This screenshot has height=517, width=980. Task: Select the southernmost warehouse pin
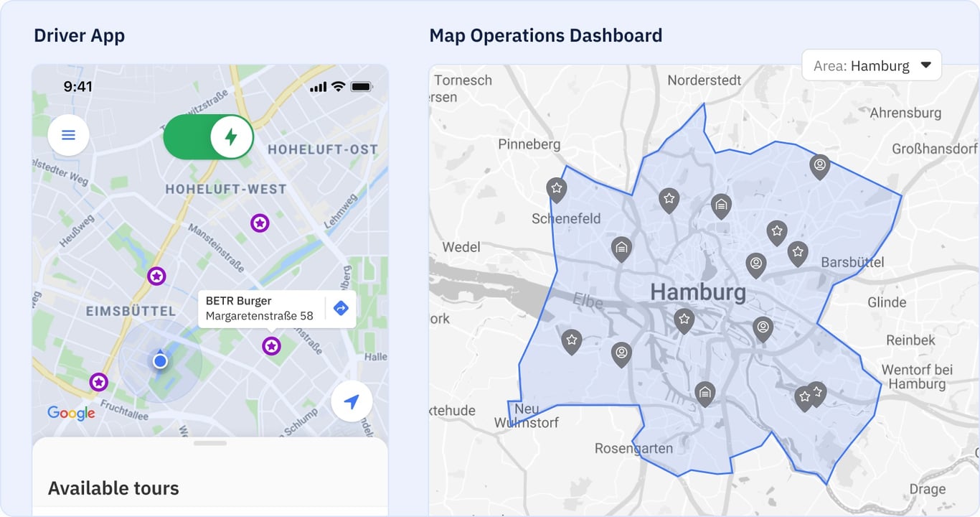pyautogui.click(x=705, y=394)
